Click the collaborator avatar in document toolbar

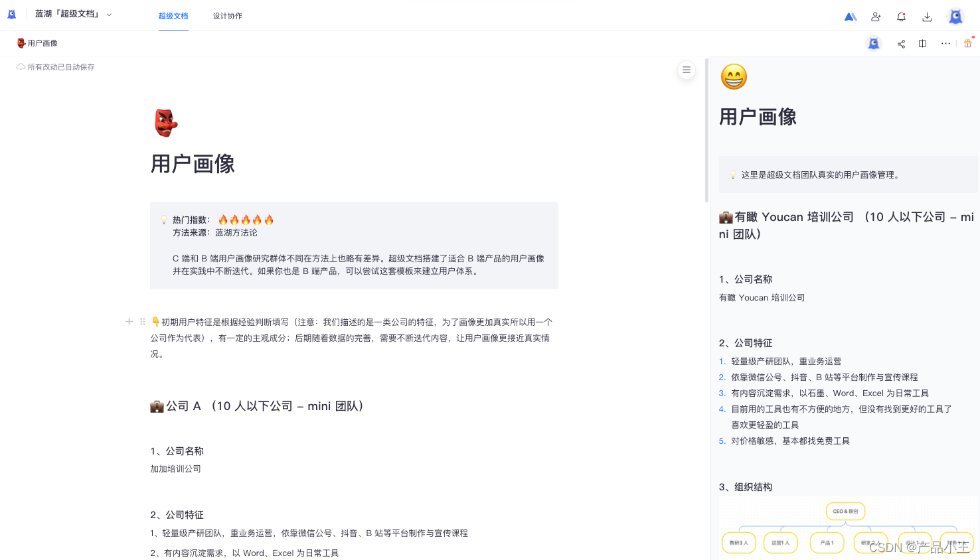[x=874, y=43]
